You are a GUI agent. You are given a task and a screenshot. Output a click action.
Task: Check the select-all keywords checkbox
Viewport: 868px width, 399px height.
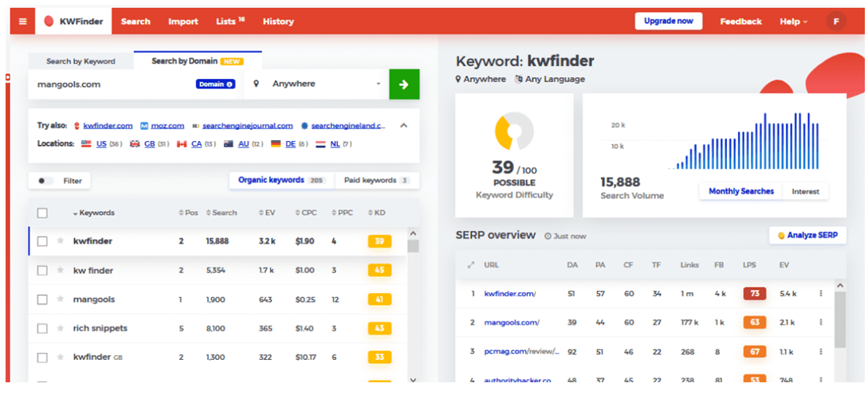coord(42,213)
